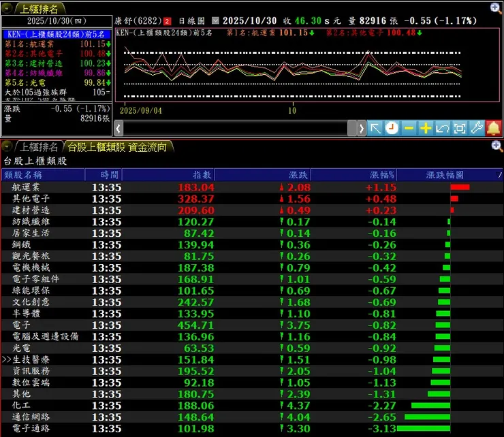The height and width of the screenshot is (437, 504).
Task: Click green bar in 電子通路 漲跌幅圖 cell
Action: 424,428
